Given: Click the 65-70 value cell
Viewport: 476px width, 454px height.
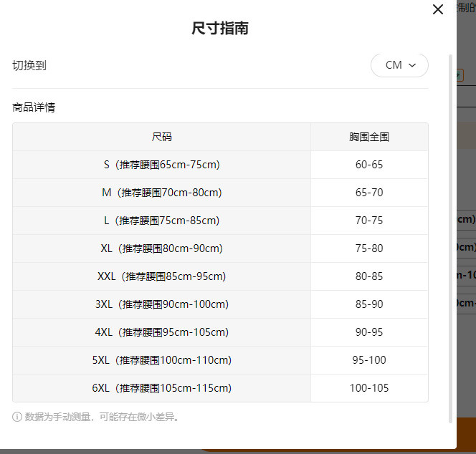Looking at the screenshot, I should (x=369, y=193).
